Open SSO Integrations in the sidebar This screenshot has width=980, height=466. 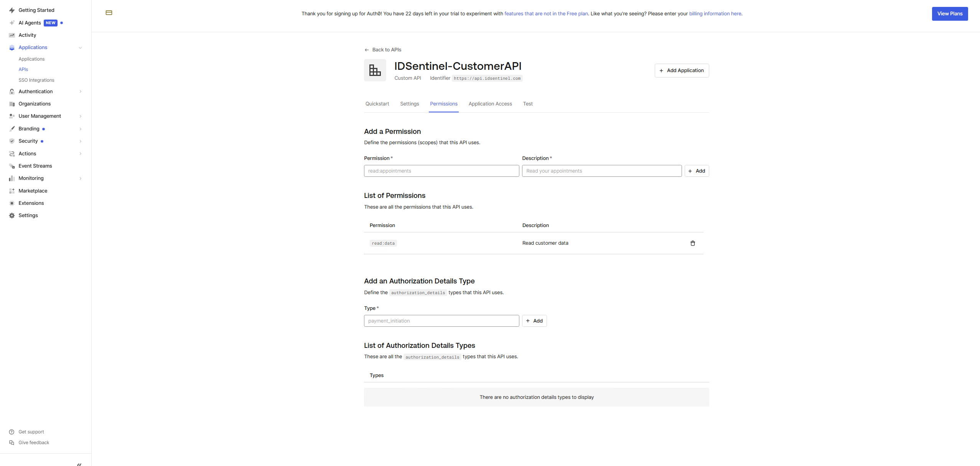click(36, 80)
